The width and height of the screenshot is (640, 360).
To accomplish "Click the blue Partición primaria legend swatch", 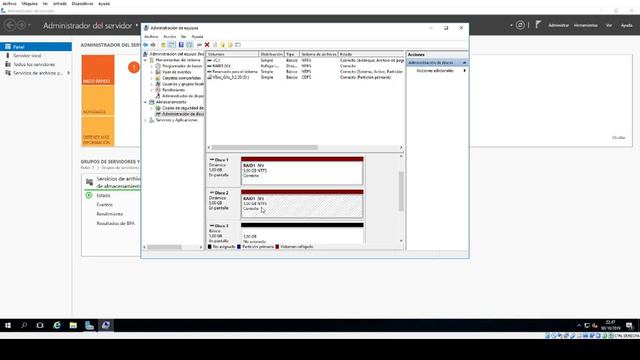I will (x=239, y=247).
